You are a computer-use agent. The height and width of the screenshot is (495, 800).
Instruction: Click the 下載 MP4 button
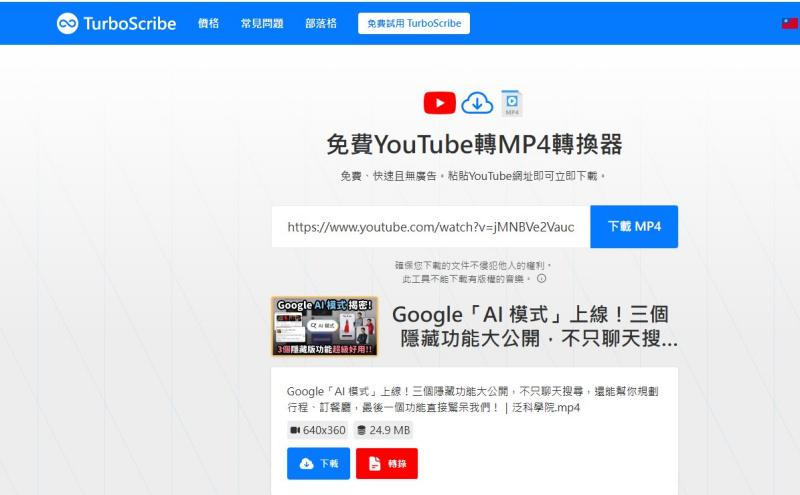click(634, 227)
